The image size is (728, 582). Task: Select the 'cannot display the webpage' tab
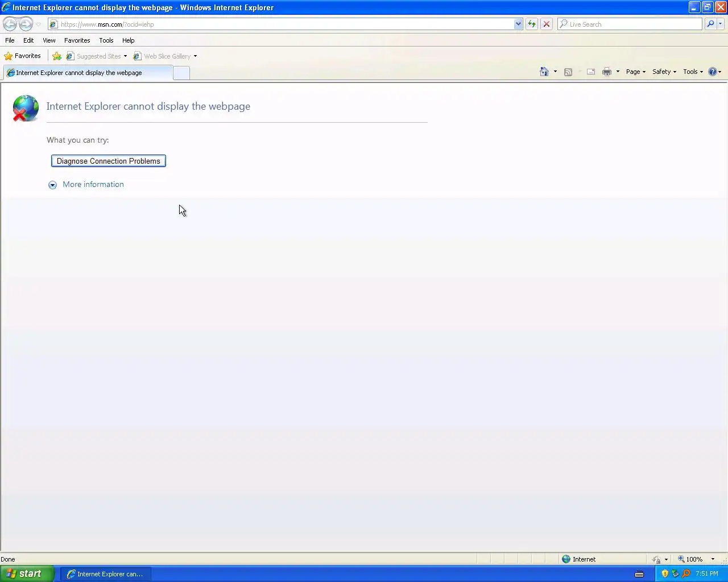tap(88, 73)
